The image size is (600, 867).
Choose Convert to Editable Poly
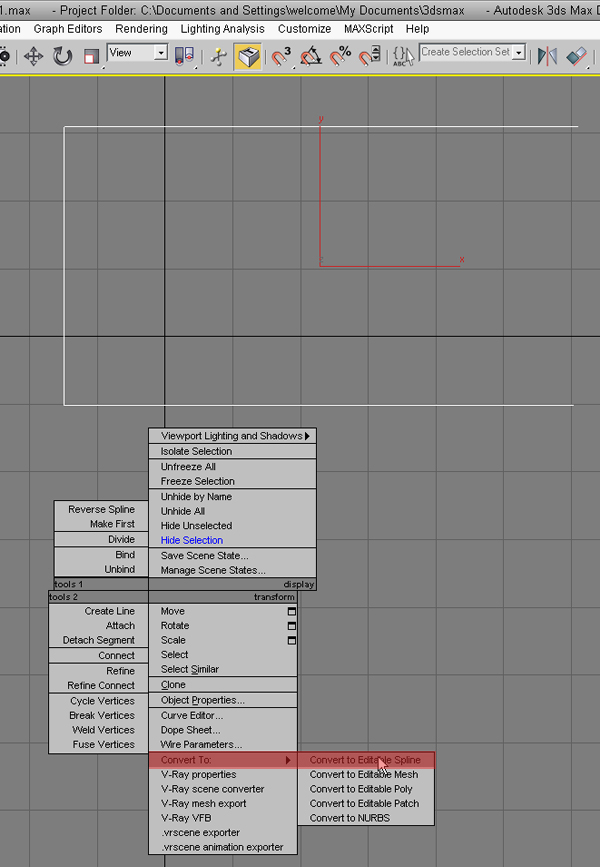[366, 789]
